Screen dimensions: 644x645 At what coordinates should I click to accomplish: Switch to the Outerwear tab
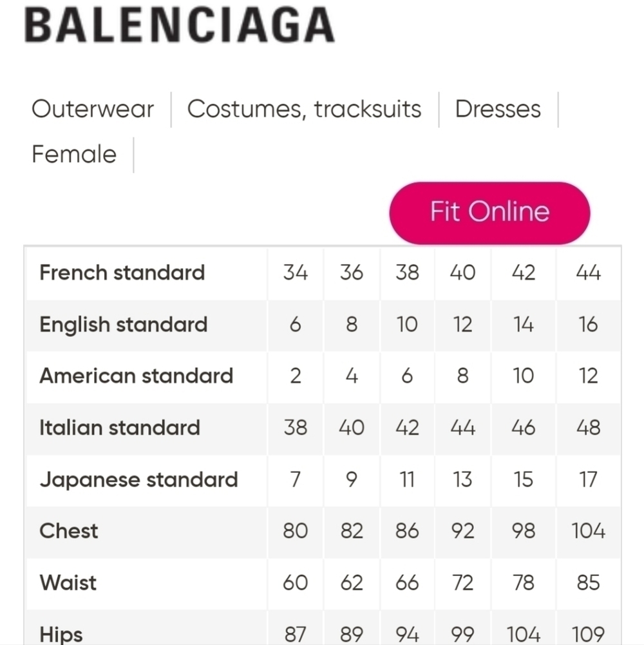tap(93, 109)
